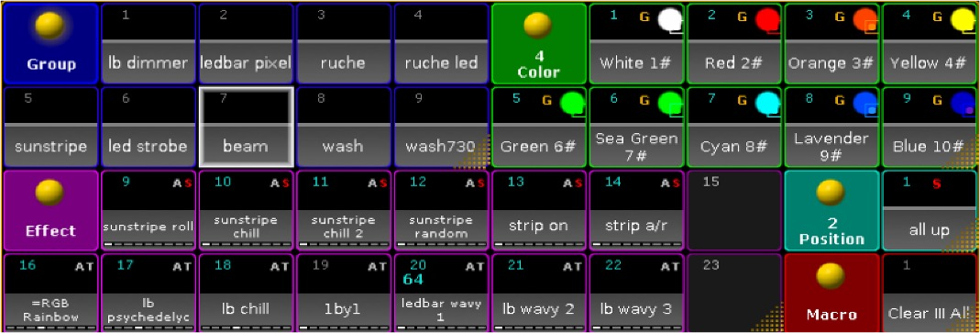Start the 'lb wavy 3' effect

(x=636, y=293)
